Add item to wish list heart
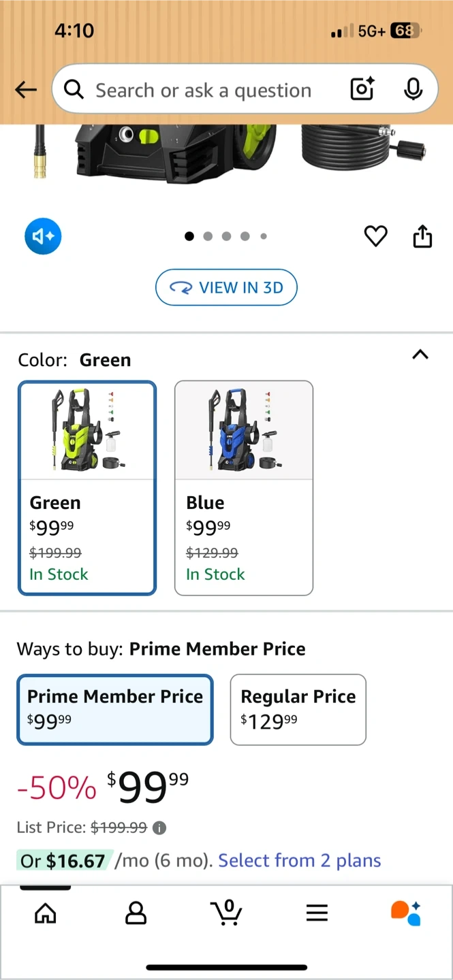The width and height of the screenshot is (453, 980). click(x=375, y=236)
